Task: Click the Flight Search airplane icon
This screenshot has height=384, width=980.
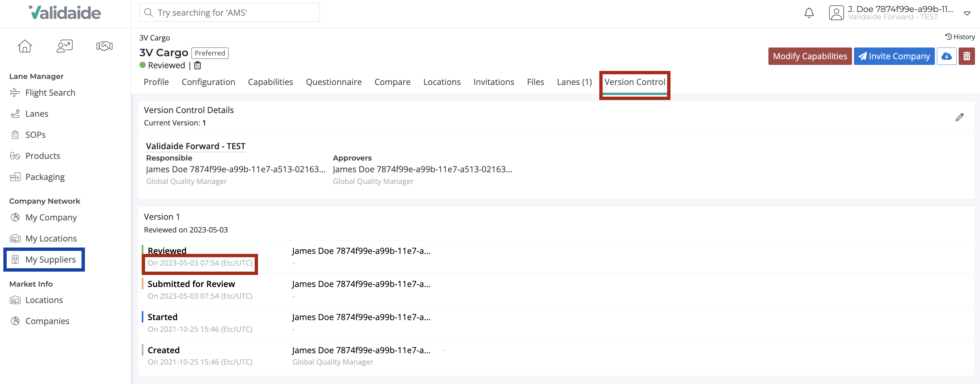Action: [15, 92]
